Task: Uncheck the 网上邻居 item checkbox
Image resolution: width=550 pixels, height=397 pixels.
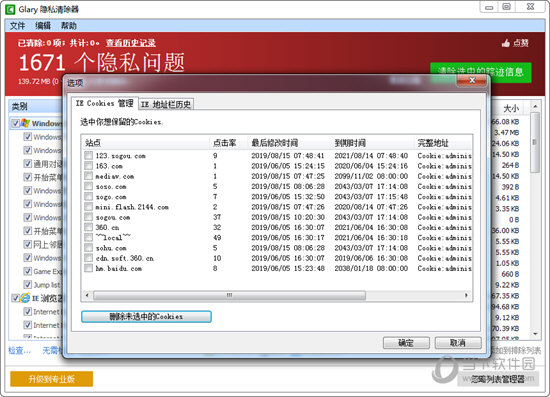Action: pos(27,244)
